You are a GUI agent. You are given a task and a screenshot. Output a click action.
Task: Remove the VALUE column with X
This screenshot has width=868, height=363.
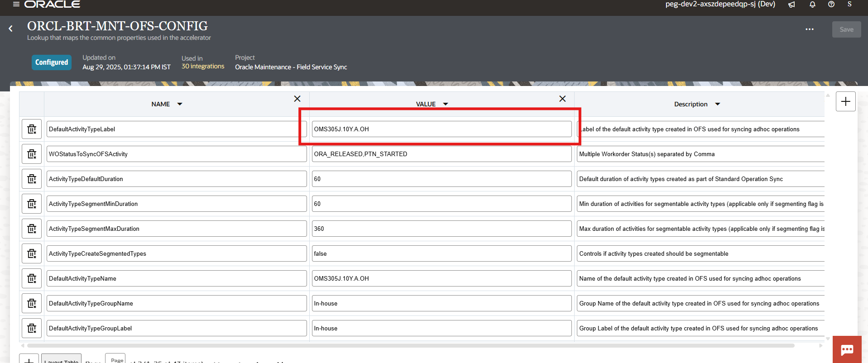click(562, 99)
